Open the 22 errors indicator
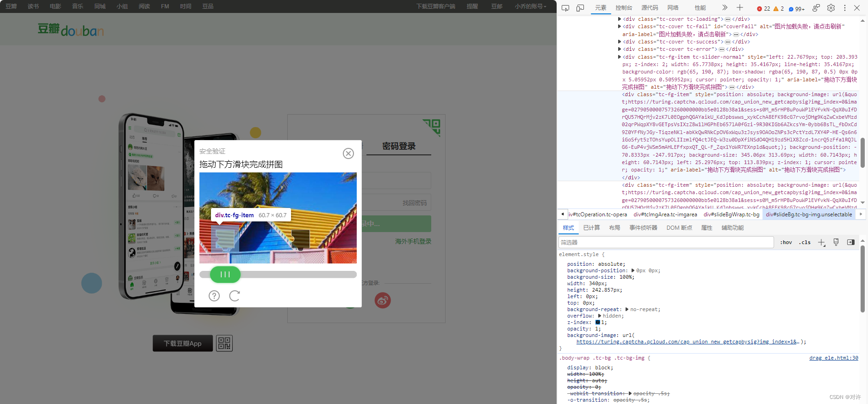This screenshot has width=868, height=404. point(763,8)
